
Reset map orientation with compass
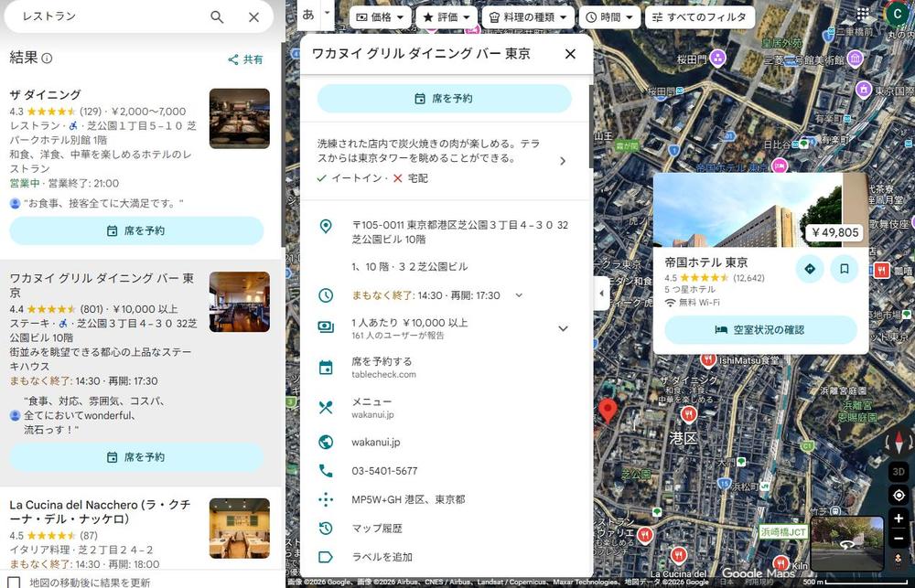click(x=899, y=441)
